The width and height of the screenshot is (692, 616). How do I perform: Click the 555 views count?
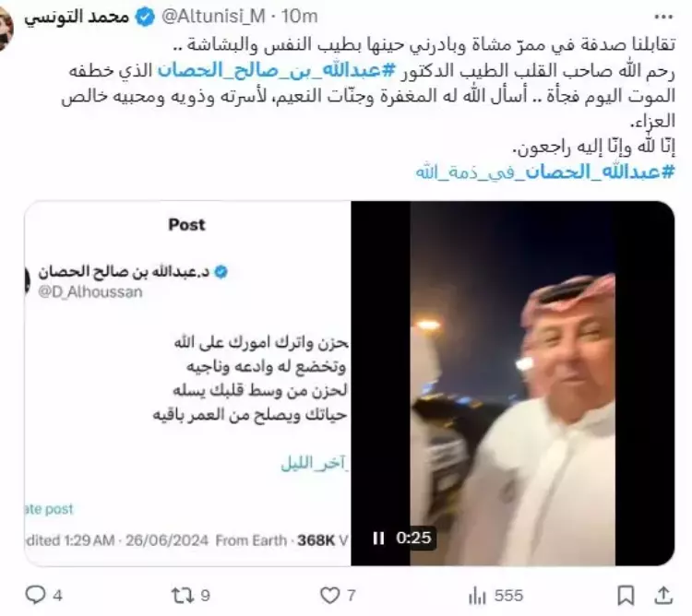pos(508,596)
